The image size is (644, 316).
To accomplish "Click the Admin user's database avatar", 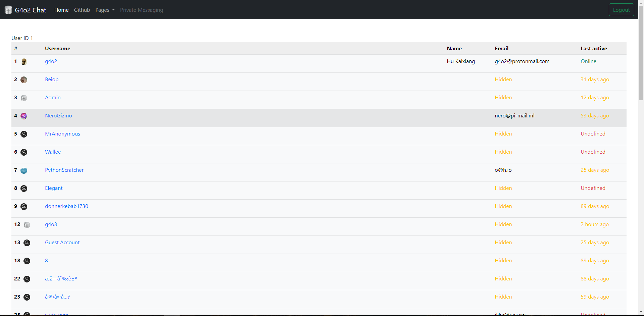I will coord(24,98).
